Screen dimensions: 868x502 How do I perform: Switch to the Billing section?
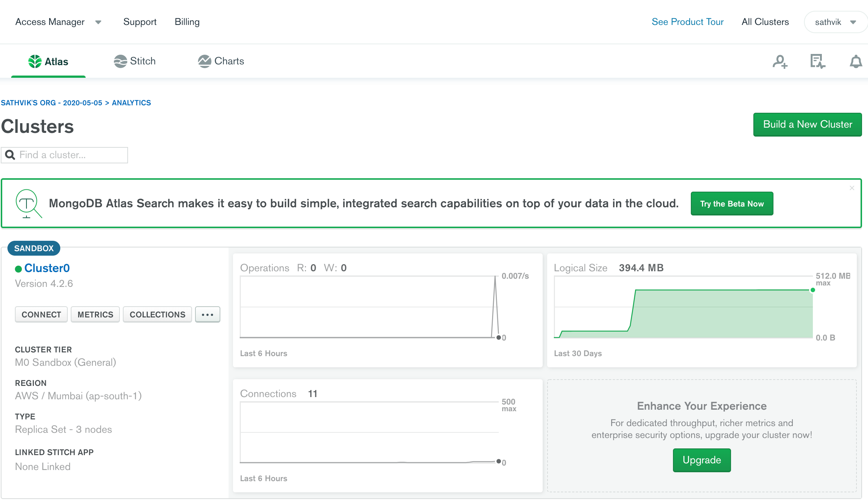click(187, 22)
